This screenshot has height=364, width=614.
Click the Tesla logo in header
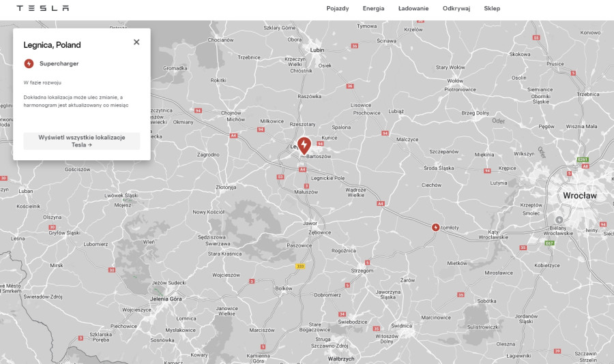[x=43, y=8]
